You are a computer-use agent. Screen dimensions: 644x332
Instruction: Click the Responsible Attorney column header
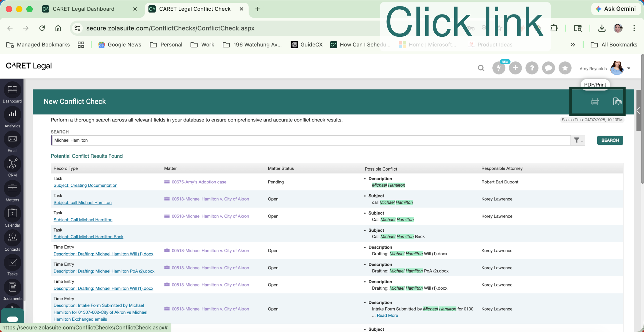(502, 168)
